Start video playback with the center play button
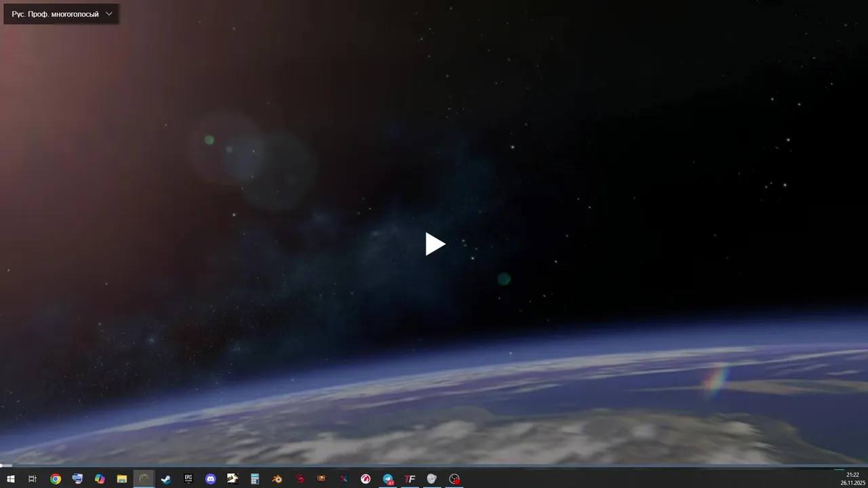868x488 pixels. (435, 244)
